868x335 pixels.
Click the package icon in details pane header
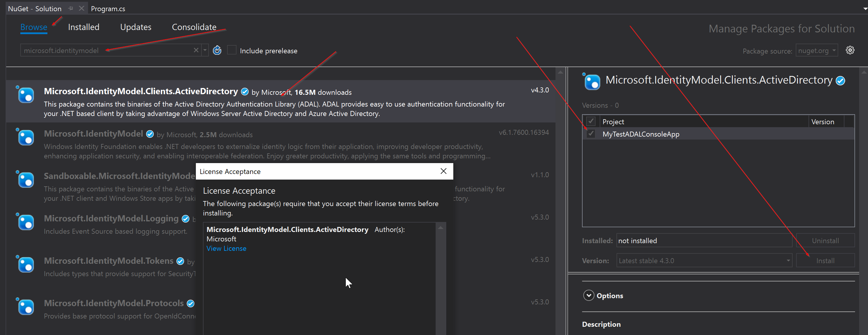pyautogui.click(x=591, y=82)
